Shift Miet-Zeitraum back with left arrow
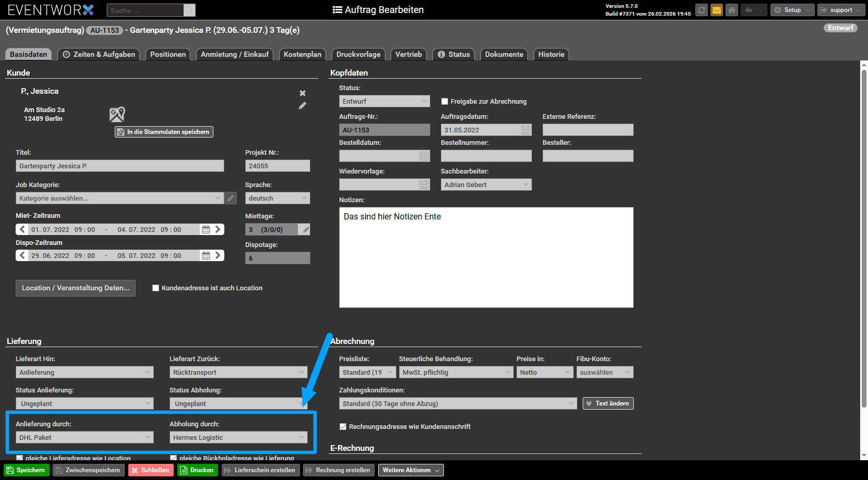 click(22, 229)
